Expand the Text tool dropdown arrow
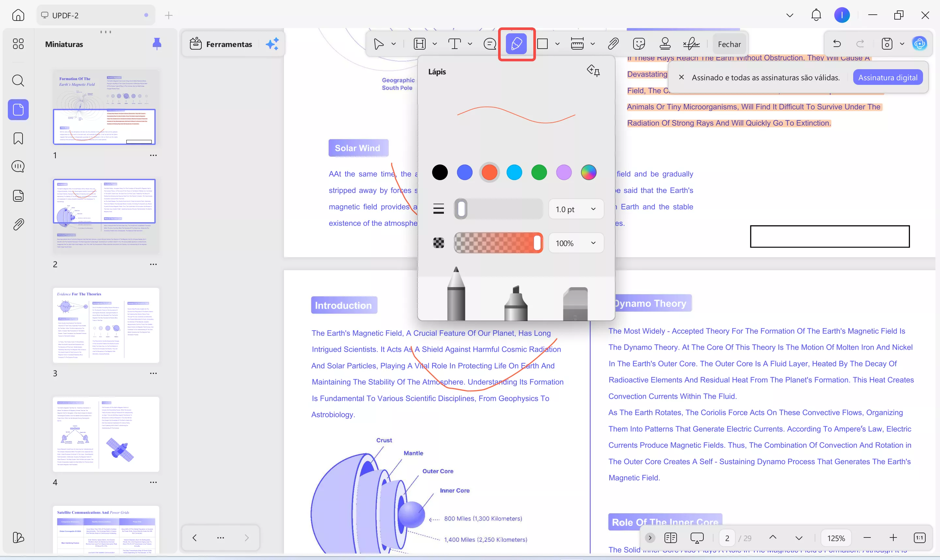 click(470, 44)
